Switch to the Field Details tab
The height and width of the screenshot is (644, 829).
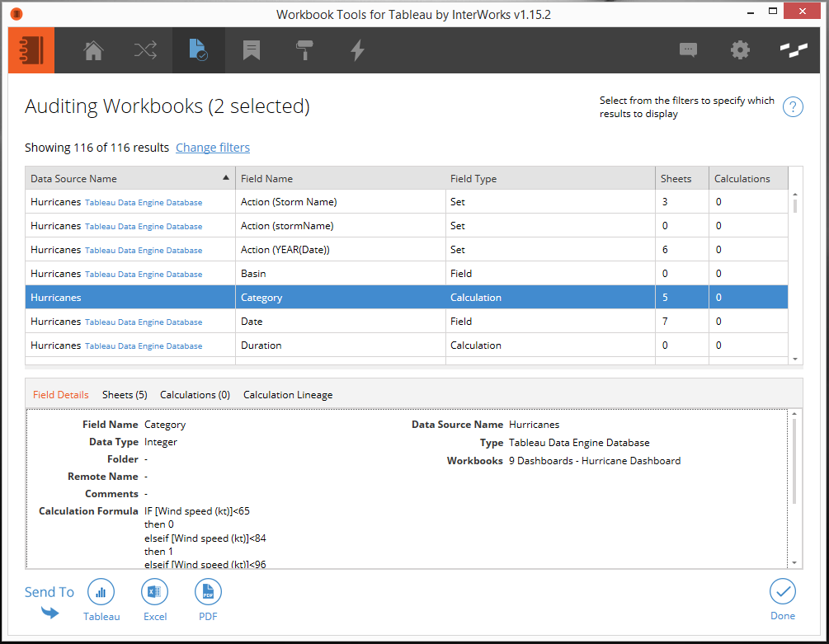pyautogui.click(x=61, y=395)
